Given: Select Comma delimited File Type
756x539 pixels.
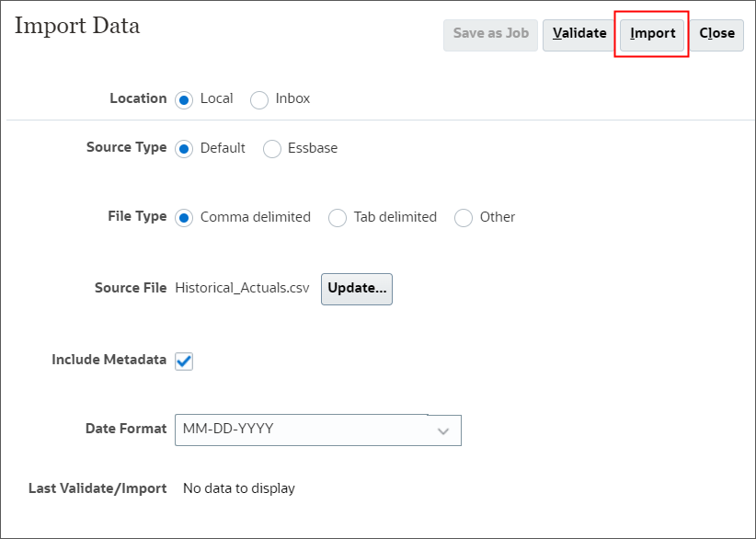Looking at the screenshot, I should [x=185, y=217].
